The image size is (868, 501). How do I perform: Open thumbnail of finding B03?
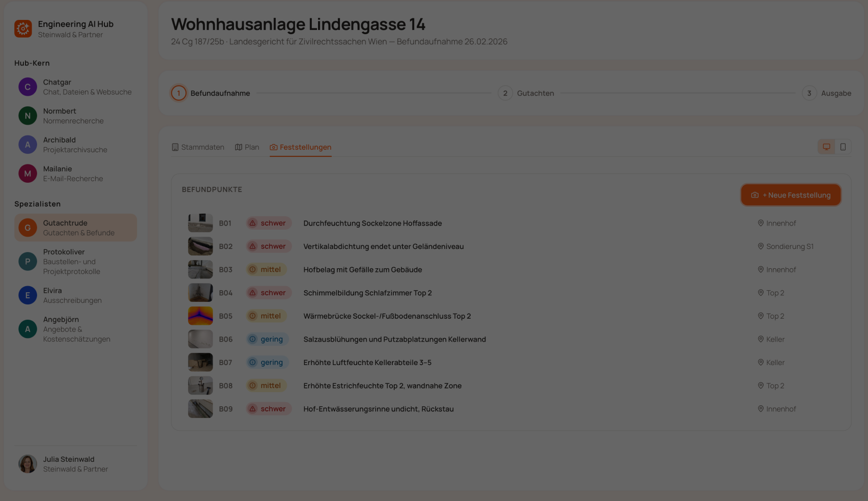tap(200, 269)
